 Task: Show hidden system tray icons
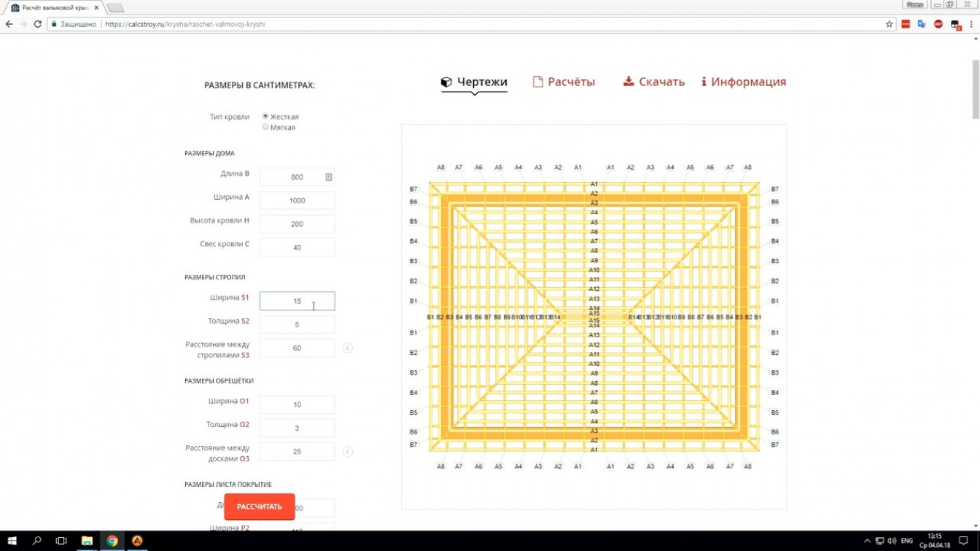click(867, 541)
